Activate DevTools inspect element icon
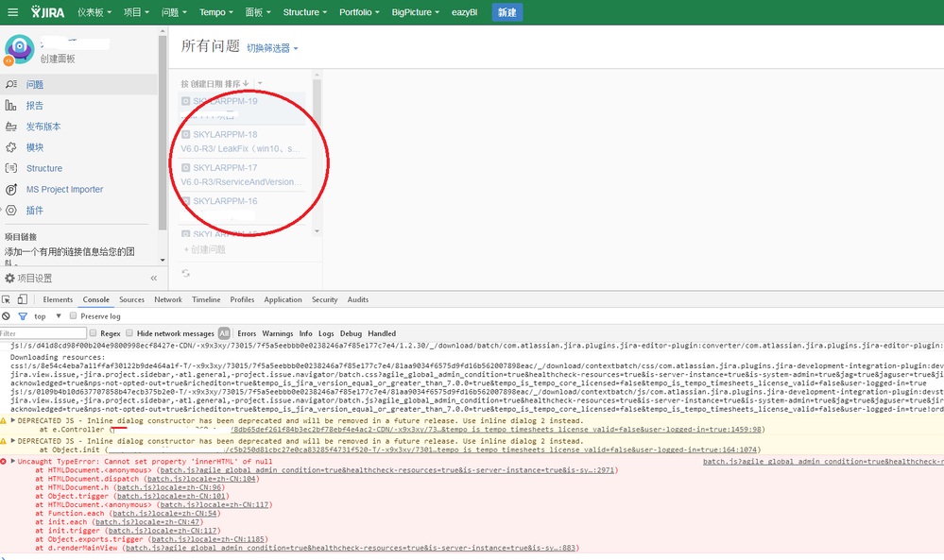The height and width of the screenshot is (560, 944). click(x=6, y=299)
